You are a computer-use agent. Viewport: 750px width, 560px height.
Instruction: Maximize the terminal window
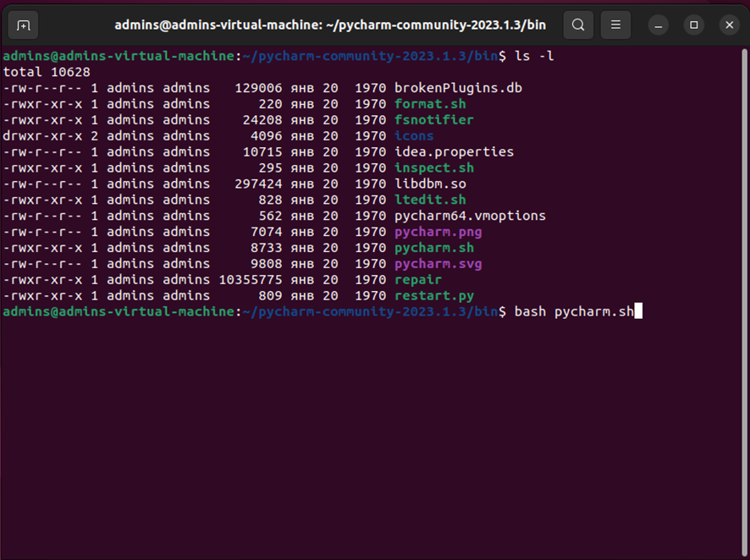(x=693, y=25)
